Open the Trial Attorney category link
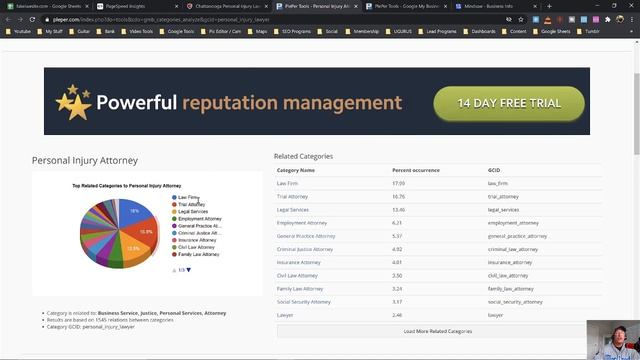 (x=292, y=196)
